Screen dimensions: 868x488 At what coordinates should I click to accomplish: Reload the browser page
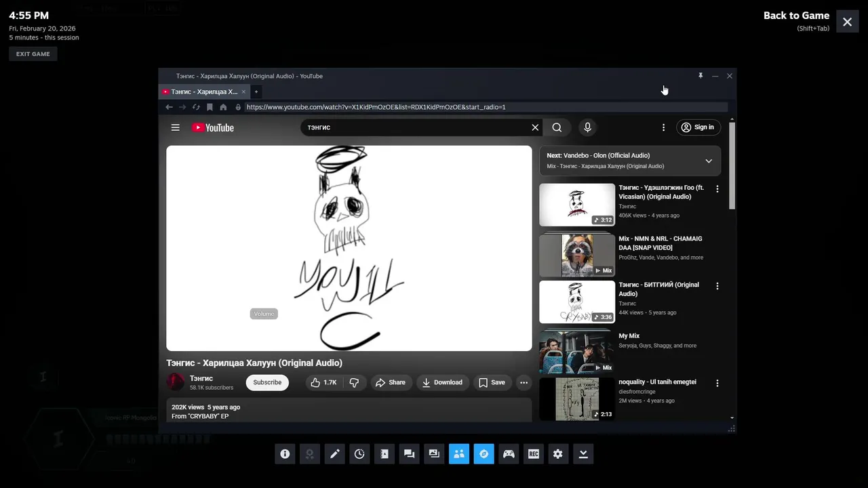click(196, 107)
